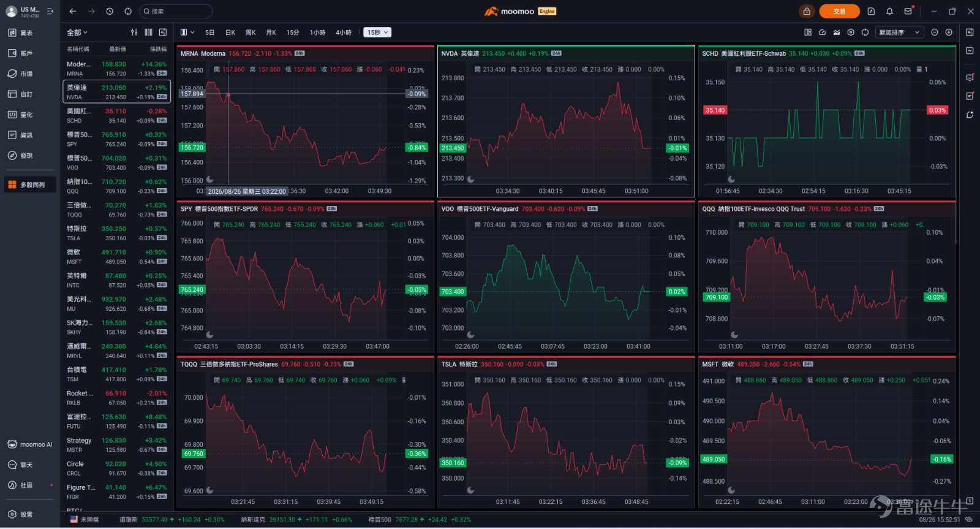The image size is (980, 529).
Task: Open chart type area icon
Action: (837, 32)
